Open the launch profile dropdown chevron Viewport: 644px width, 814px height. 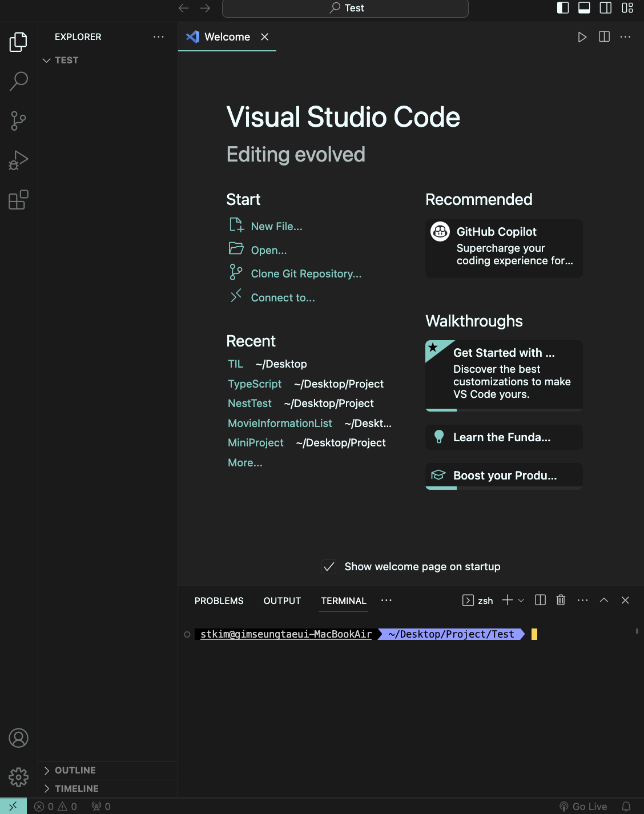pos(521,601)
